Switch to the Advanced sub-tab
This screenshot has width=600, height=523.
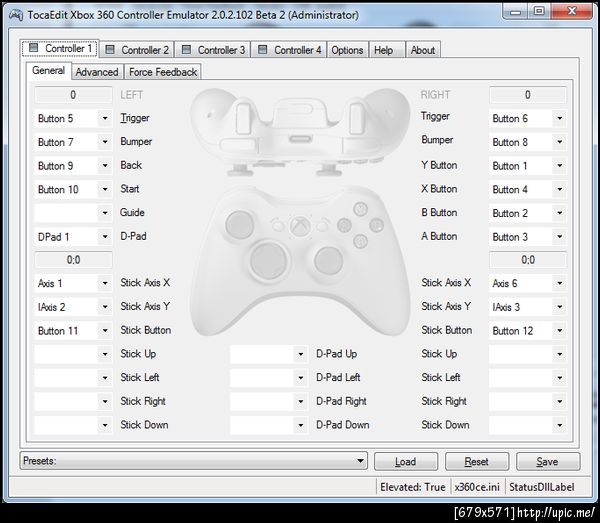tap(97, 72)
